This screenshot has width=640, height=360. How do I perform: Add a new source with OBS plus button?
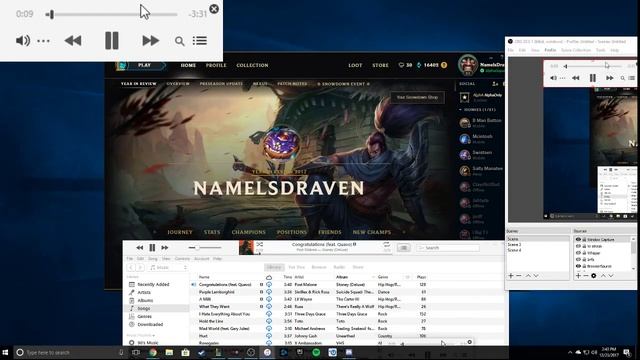coord(578,276)
